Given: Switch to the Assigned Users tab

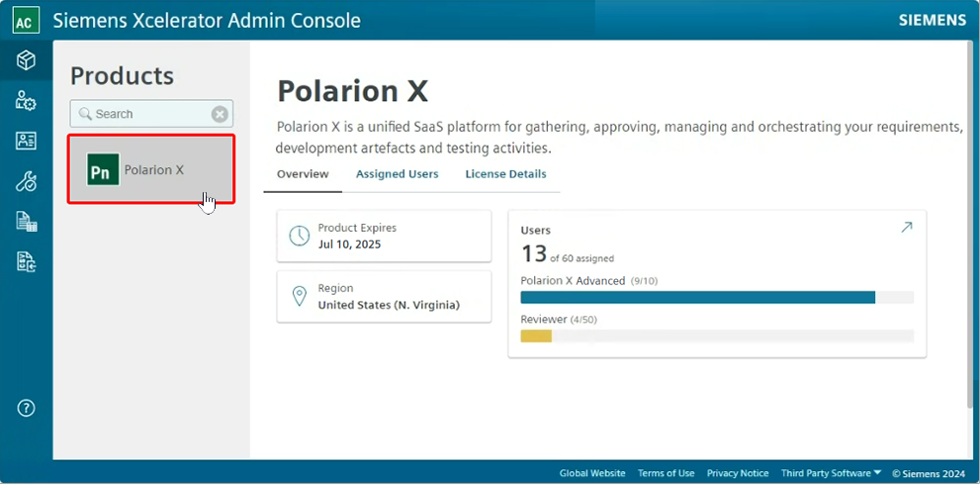Looking at the screenshot, I should click(x=397, y=174).
